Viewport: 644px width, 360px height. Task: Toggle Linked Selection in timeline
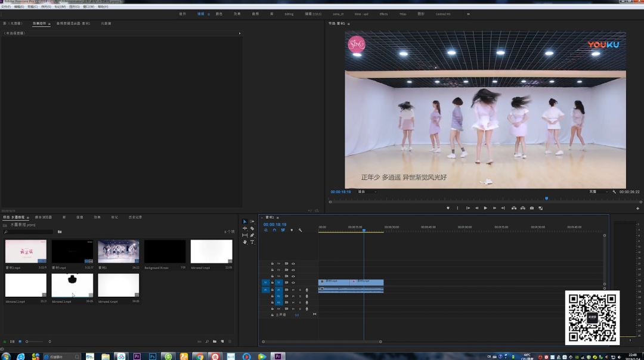click(x=283, y=230)
